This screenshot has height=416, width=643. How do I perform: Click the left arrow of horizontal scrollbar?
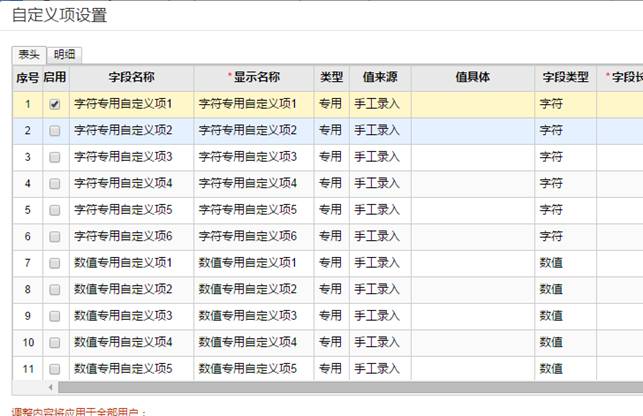[49, 386]
